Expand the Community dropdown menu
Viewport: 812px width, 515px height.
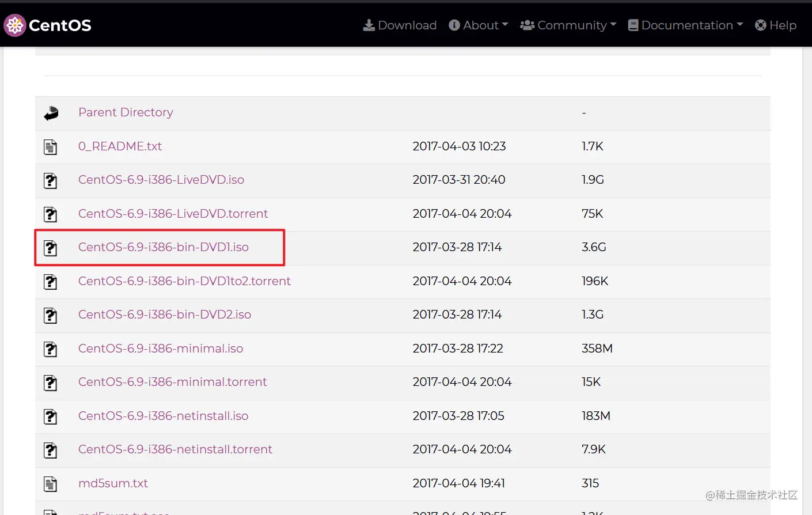tap(568, 25)
